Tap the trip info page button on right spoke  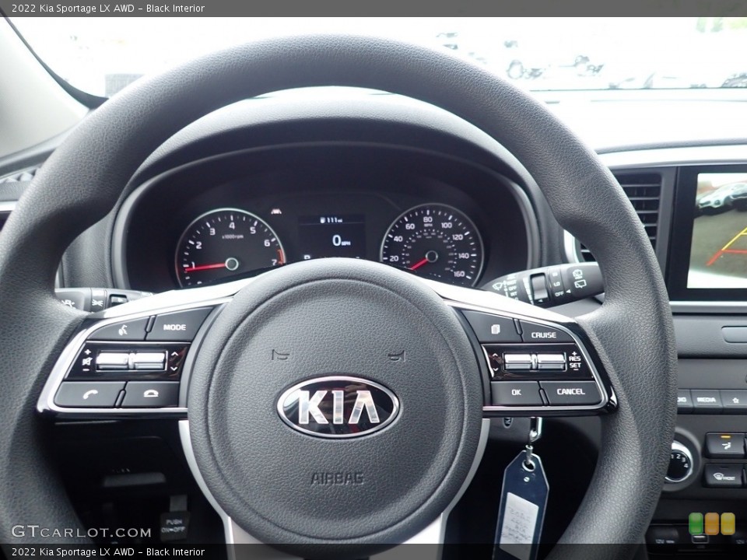tap(493, 327)
